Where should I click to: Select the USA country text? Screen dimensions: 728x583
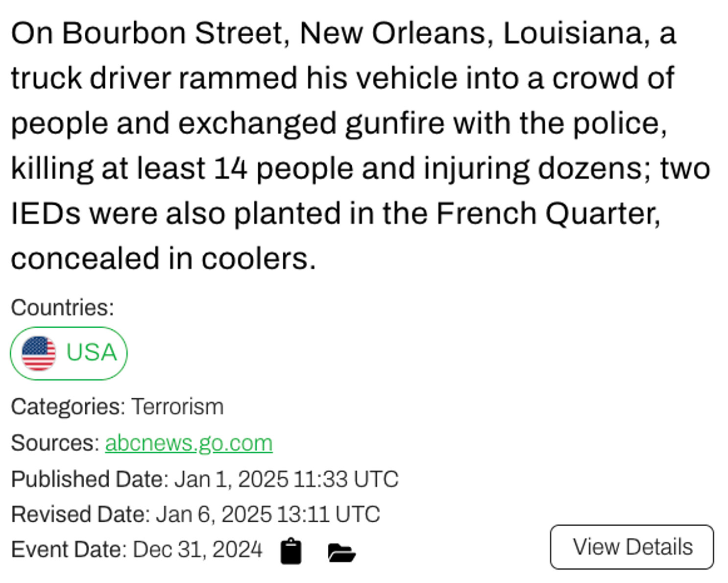point(91,352)
